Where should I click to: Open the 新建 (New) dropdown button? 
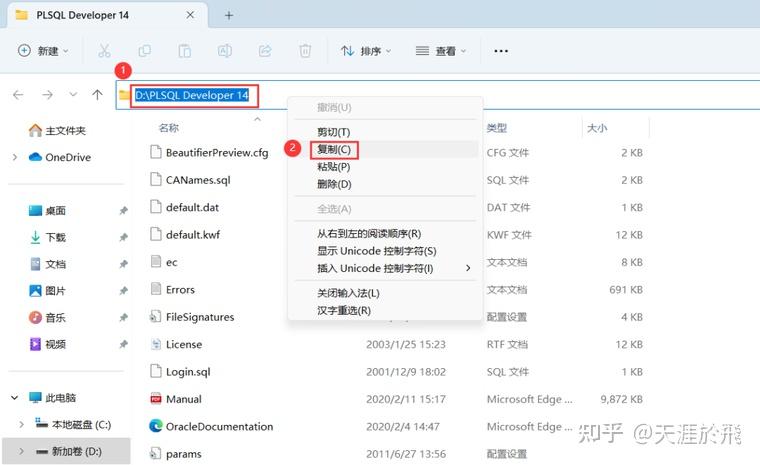[43, 51]
